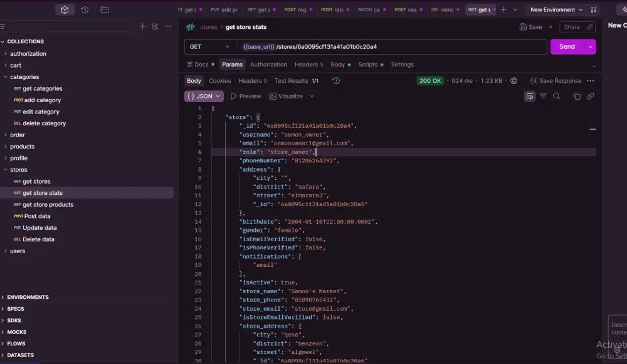Image resolution: width=627 pixels, height=364 pixels.
Task: Switch to the Authorization tab
Action: tap(268, 65)
